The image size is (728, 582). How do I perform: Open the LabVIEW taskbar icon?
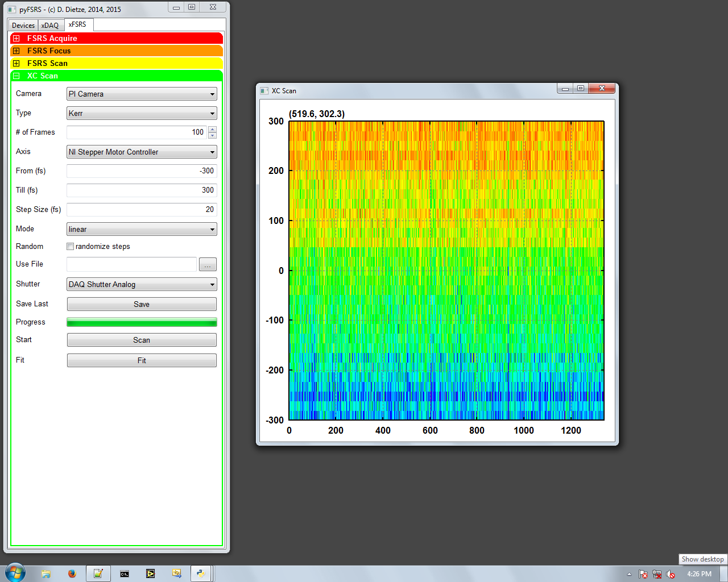click(150, 573)
